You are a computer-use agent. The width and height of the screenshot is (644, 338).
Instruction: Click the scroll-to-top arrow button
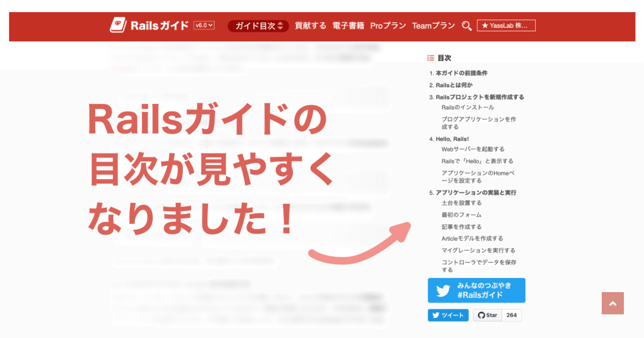612,303
